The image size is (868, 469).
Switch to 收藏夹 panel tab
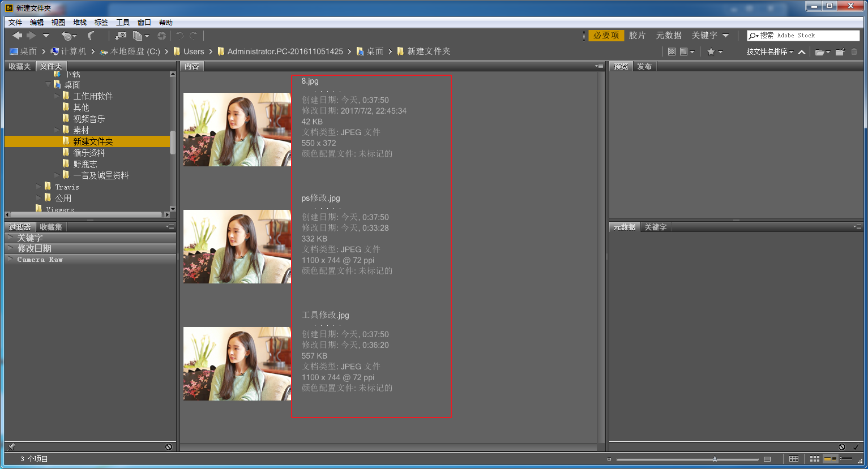(20, 66)
